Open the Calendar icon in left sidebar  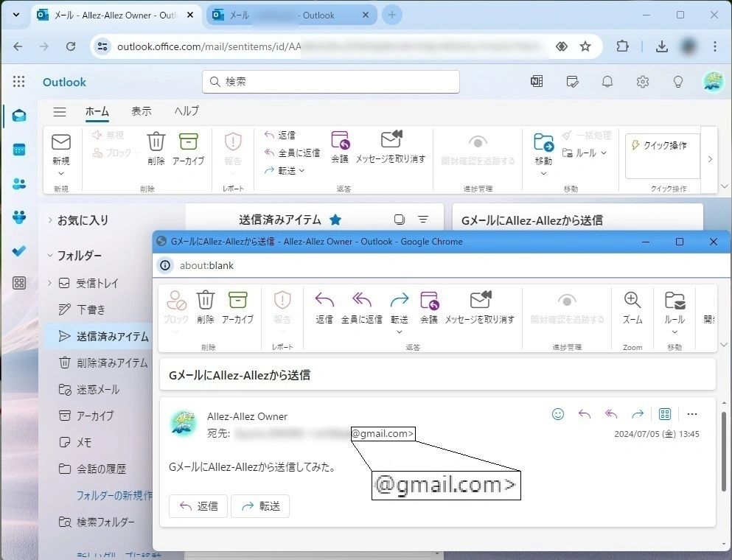(19, 150)
